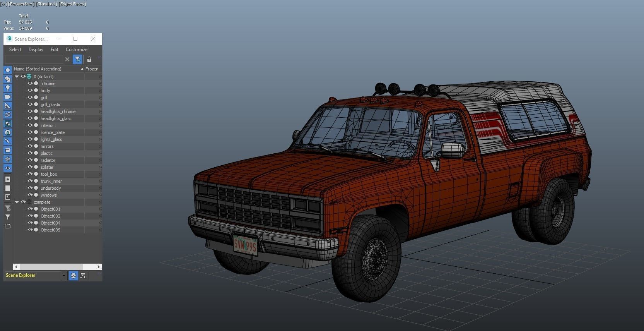The image size is (644, 331).
Task: Hide the complete layer via eye
Action: click(x=23, y=202)
